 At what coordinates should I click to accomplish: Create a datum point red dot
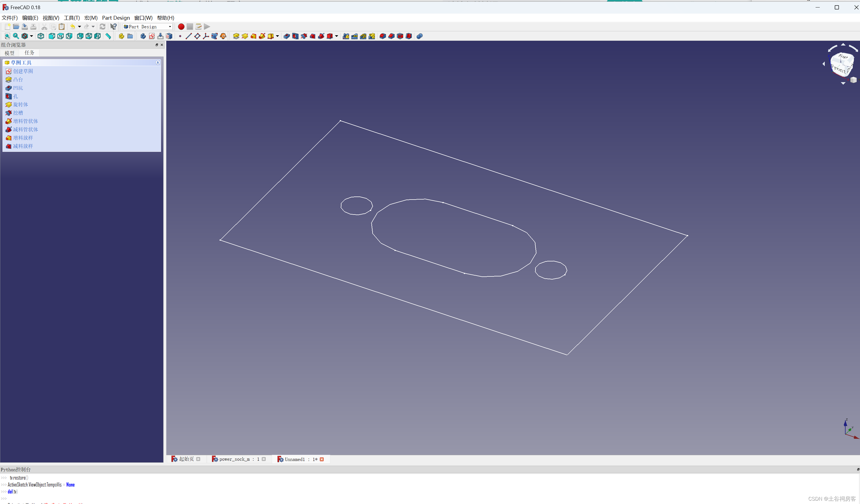180,36
